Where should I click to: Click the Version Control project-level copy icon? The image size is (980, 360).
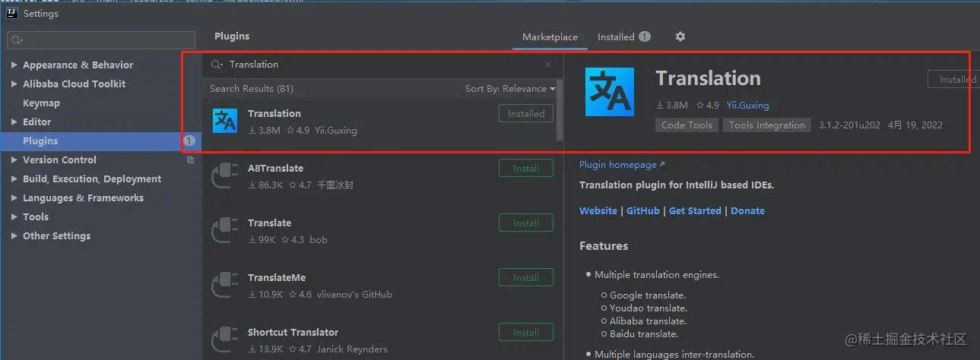tap(190, 160)
